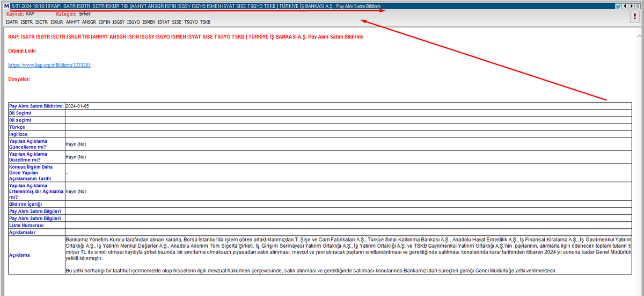Click 'Konuya İlişkin Daha Önce Yapılan Açıklamanın Tarihi' cell
The image size is (644, 296).
point(36,173)
